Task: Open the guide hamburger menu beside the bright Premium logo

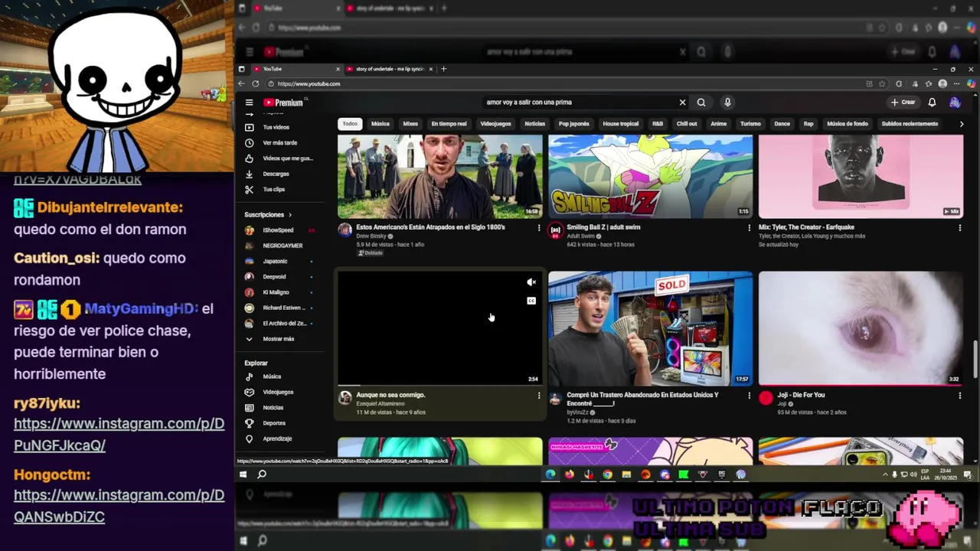Action: pos(249,103)
